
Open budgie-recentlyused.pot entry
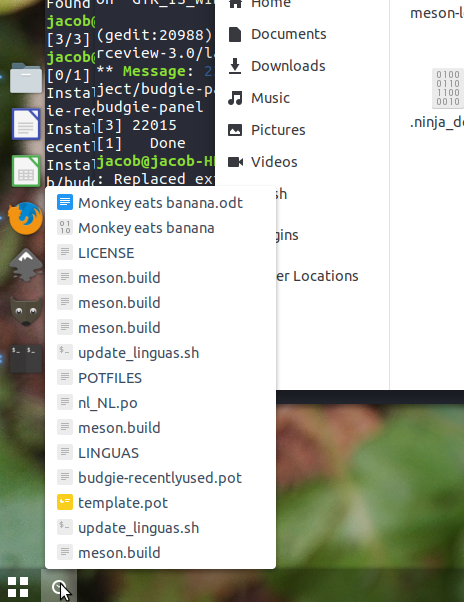point(160,478)
